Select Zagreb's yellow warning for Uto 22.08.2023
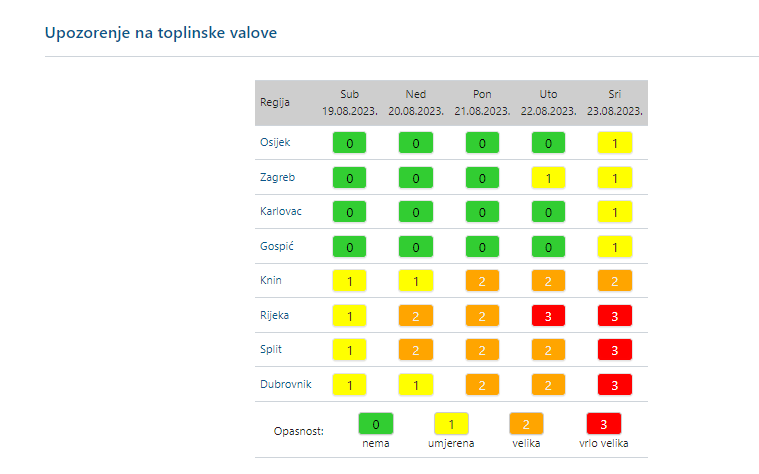The width and height of the screenshot is (759, 474). tap(548, 178)
